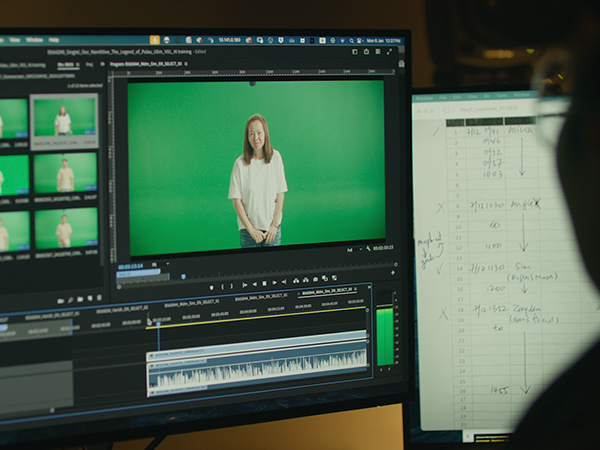This screenshot has height=450, width=600.
Task: Open the View menu
Action: 15,40
